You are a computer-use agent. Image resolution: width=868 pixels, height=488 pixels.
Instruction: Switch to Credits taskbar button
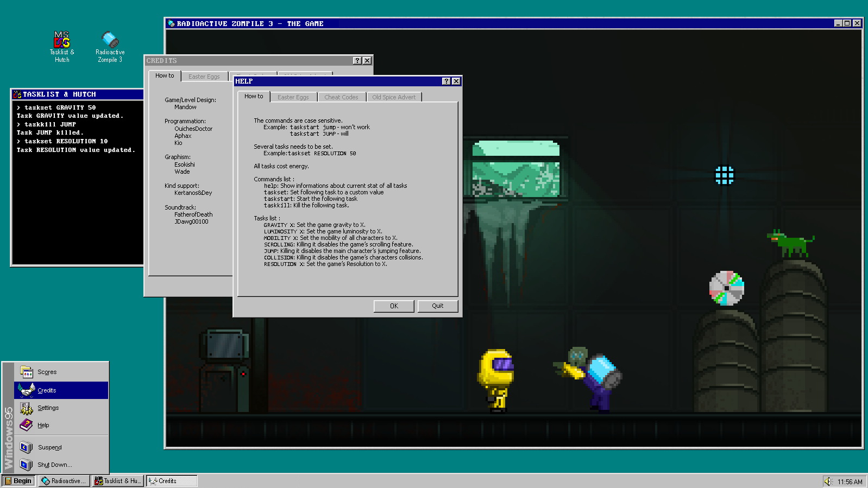pos(171,481)
